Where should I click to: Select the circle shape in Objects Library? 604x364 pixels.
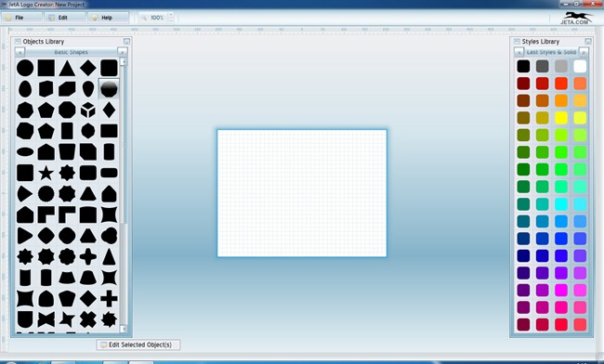point(25,68)
